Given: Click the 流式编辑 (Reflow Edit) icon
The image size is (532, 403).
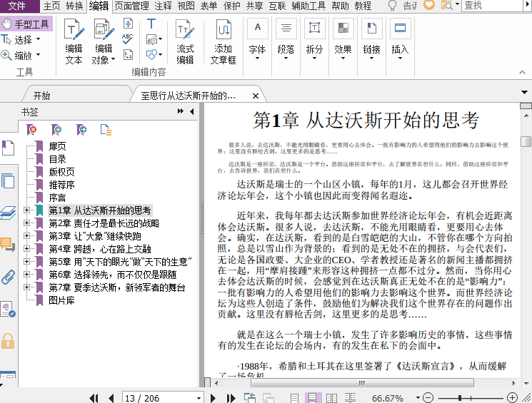Looking at the screenshot, I should [x=185, y=40].
